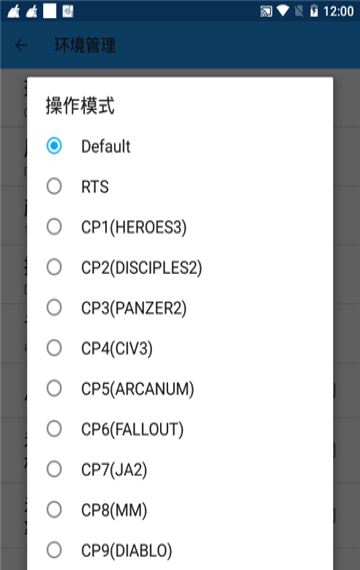Select CP7(JA2) mode
Image resolution: width=360 pixels, height=570 pixels.
coord(180,469)
